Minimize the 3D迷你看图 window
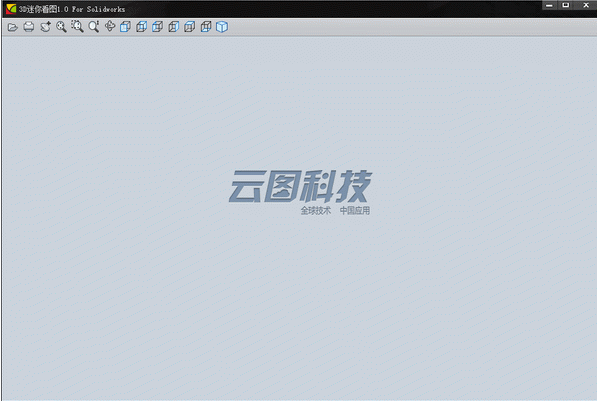The height and width of the screenshot is (401, 597). click(x=549, y=5)
